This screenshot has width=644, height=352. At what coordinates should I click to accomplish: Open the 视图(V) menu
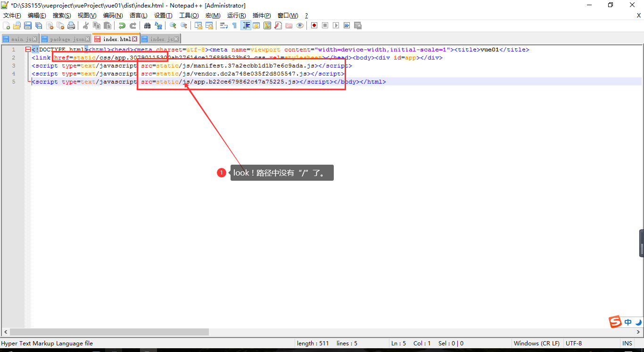[x=87, y=16]
